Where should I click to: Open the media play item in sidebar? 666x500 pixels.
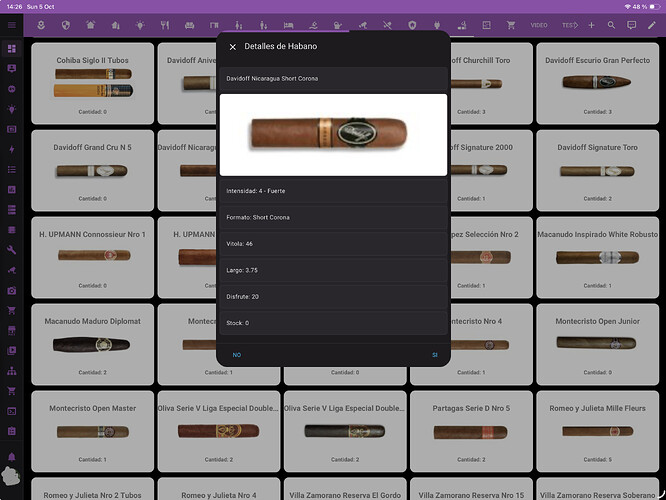coord(11,350)
